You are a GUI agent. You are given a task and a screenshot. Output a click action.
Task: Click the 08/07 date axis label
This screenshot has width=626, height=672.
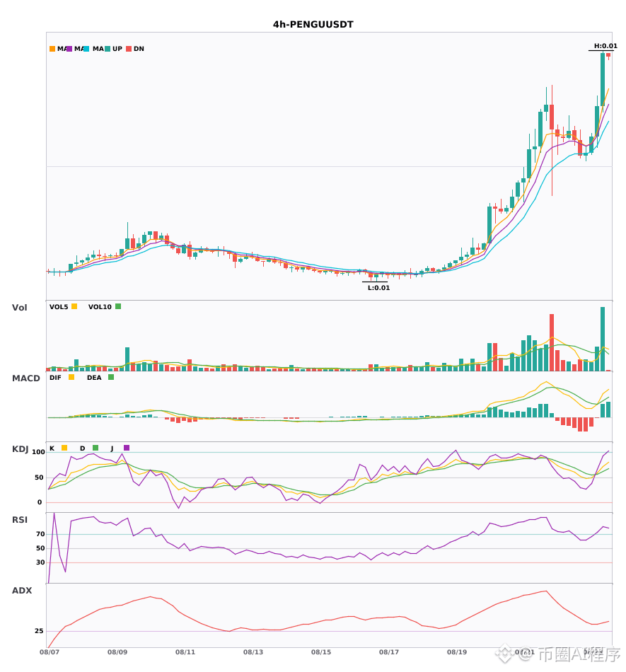pyautogui.click(x=50, y=652)
